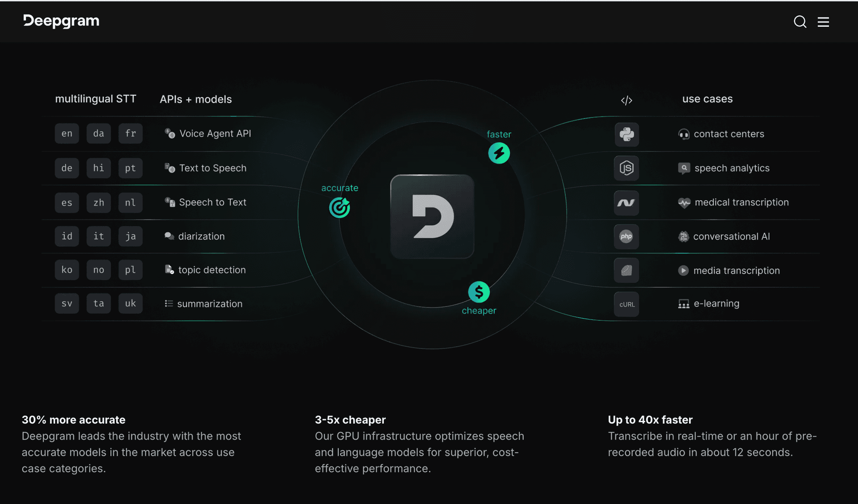Click the Speech to Text icon
The width and height of the screenshot is (858, 504).
(x=170, y=202)
